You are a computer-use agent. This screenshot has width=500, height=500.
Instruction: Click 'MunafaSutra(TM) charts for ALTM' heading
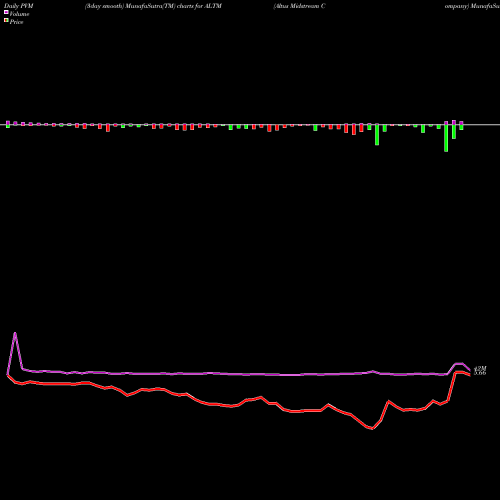(174, 6)
